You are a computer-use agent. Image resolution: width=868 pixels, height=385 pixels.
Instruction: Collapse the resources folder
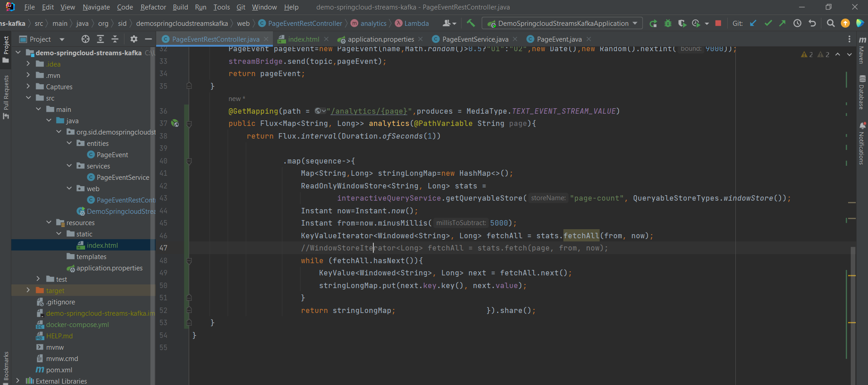click(49, 222)
